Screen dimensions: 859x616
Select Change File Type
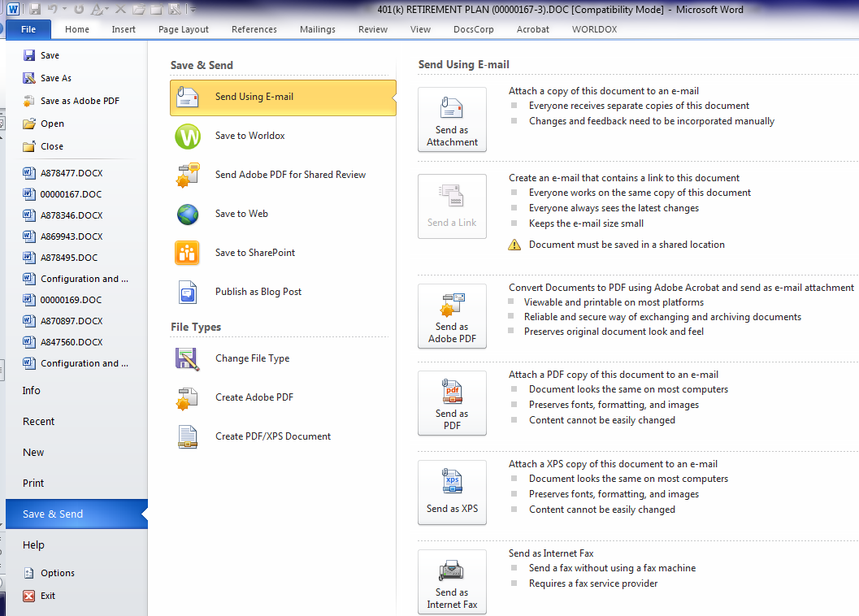(x=283, y=359)
